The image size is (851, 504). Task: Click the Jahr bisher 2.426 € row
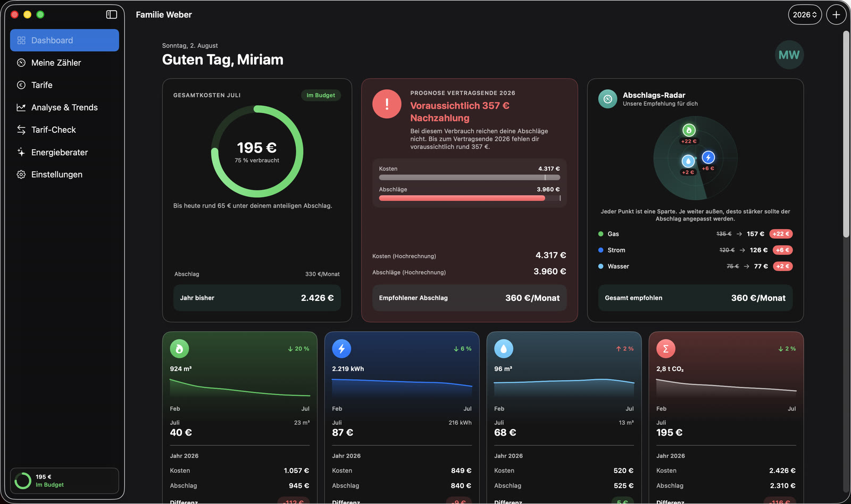(257, 298)
